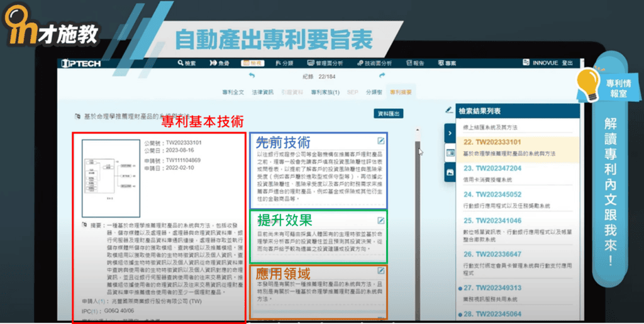
Task: Edit the 應用領域 section with pencil icon
Action: pos(381,271)
